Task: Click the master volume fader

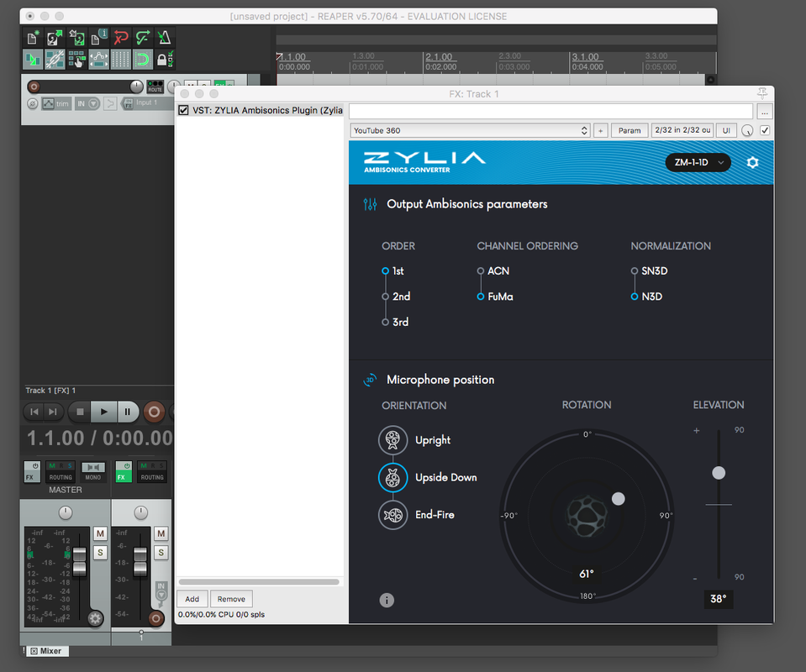Action: tap(80, 561)
